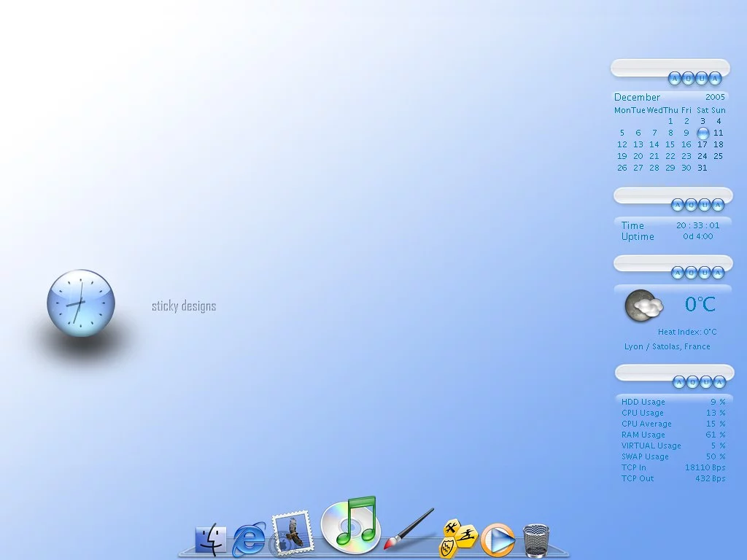Open Finder from the dock

210,540
